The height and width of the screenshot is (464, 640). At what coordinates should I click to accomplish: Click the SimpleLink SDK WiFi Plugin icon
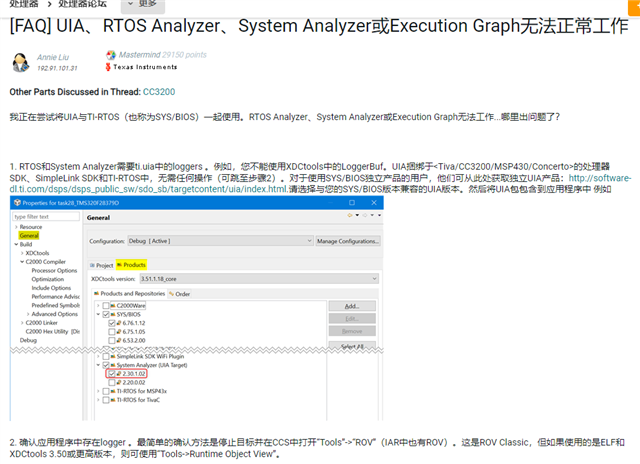(x=113, y=356)
